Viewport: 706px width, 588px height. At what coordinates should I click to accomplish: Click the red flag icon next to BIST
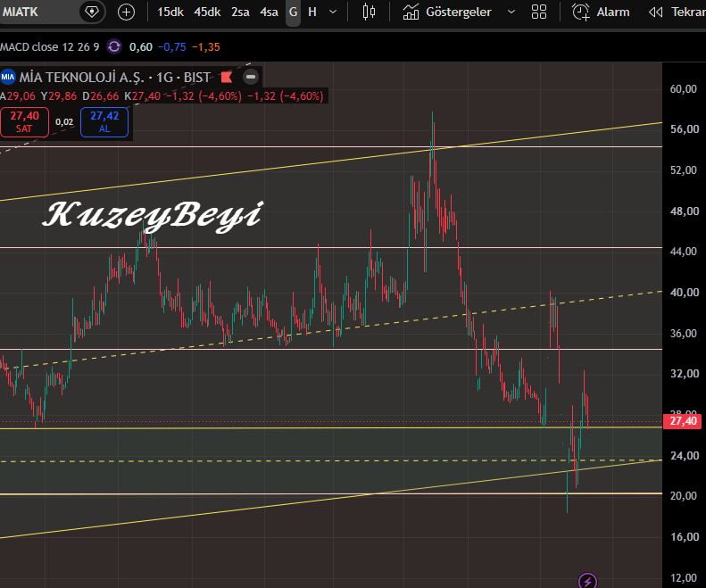coord(227,78)
